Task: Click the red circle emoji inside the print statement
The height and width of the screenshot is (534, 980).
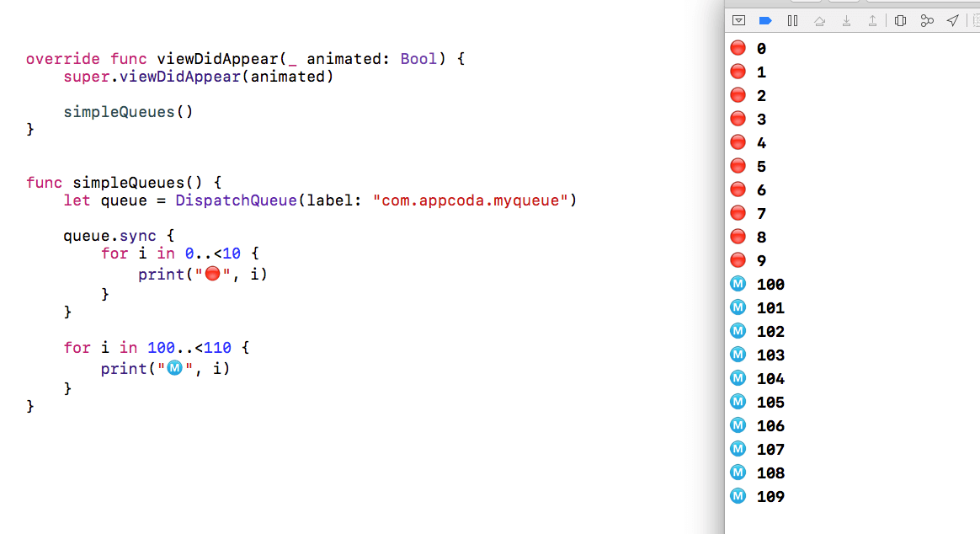Action: [212, 273]
